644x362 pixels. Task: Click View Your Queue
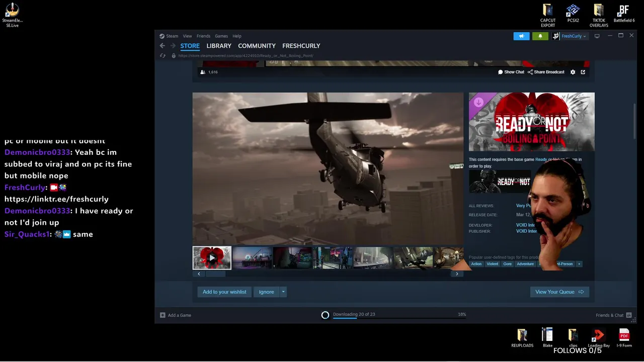click(559, 292)
